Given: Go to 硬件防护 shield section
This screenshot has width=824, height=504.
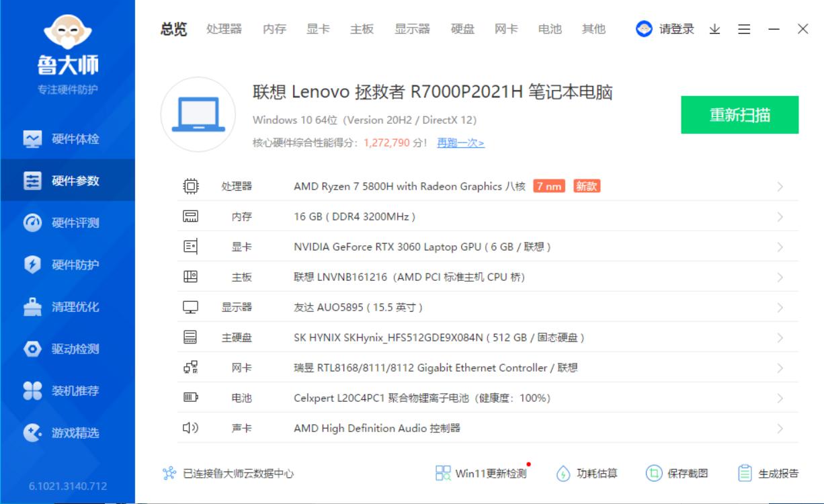Looking at the screenshot, I should pos(67,265).
